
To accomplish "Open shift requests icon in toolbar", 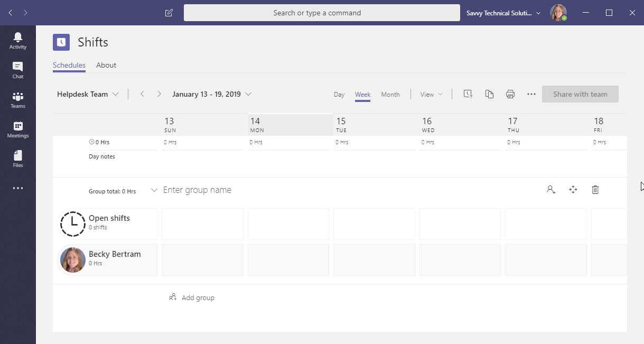I will pyautogui.click(x=468, y=94).
